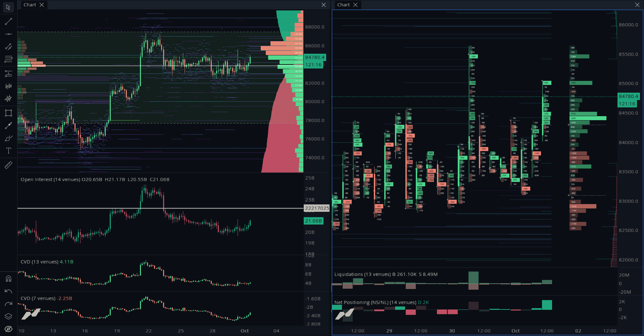Close the right chart panel

point(637,5)
